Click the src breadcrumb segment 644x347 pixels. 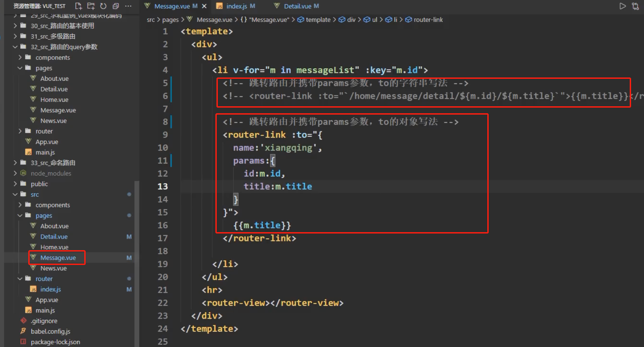(x=151, y=20)
